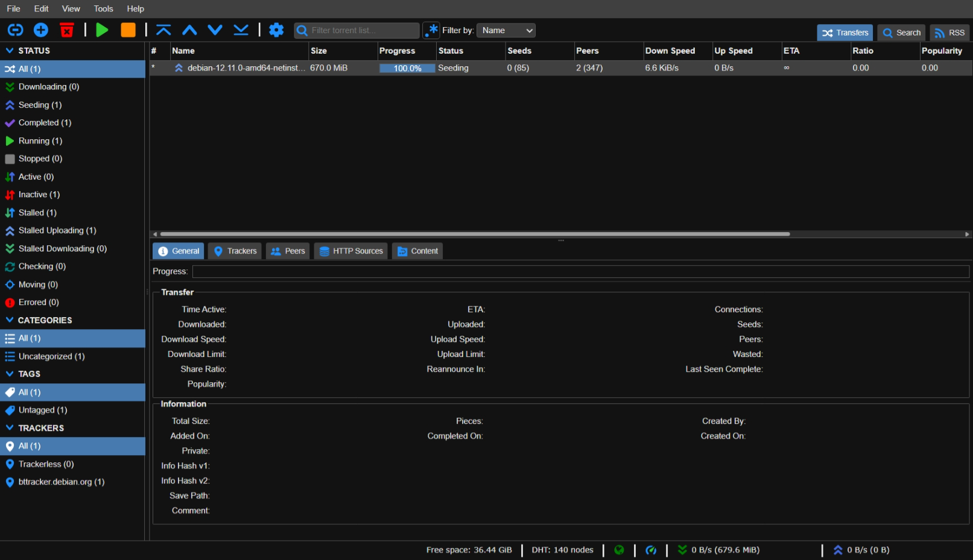Image resolution: width=973 pixels, height=560 pixels.
Task: Click the RSS button
Action: click(949, 33)
